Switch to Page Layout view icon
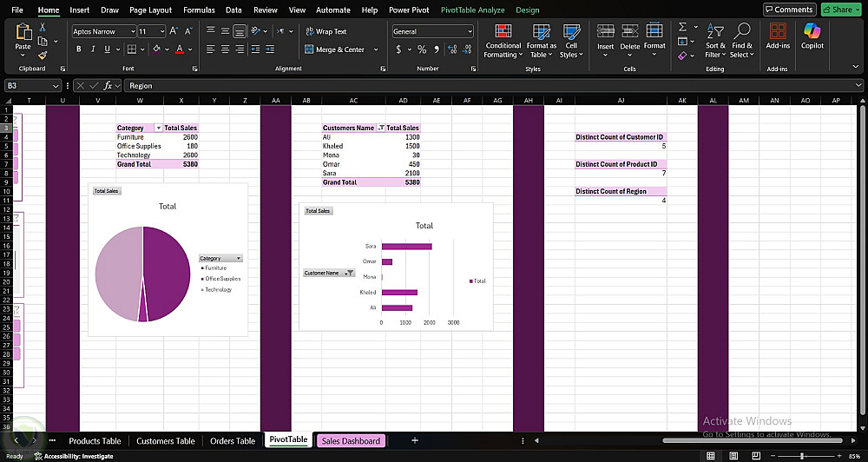This screenshot has height=462, width=868. point(733,456)
